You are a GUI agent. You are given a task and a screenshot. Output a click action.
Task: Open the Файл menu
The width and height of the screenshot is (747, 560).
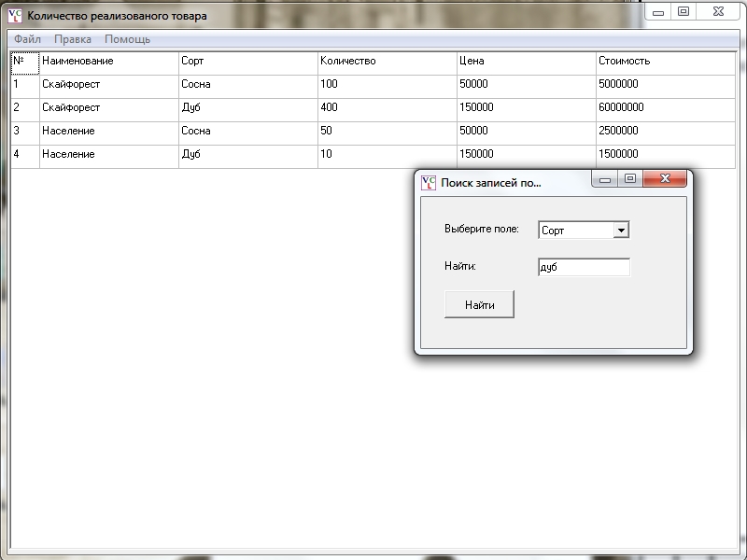(x=27, y=39)
